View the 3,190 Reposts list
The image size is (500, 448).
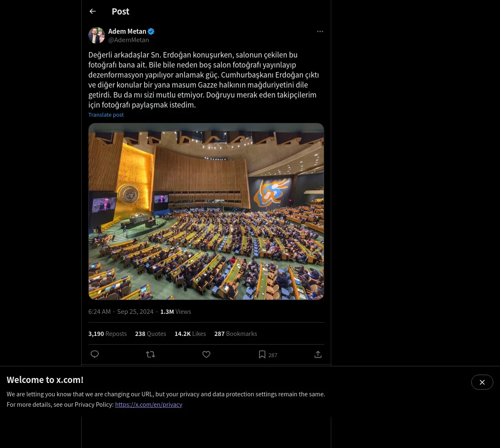click(x=107, y=333)
